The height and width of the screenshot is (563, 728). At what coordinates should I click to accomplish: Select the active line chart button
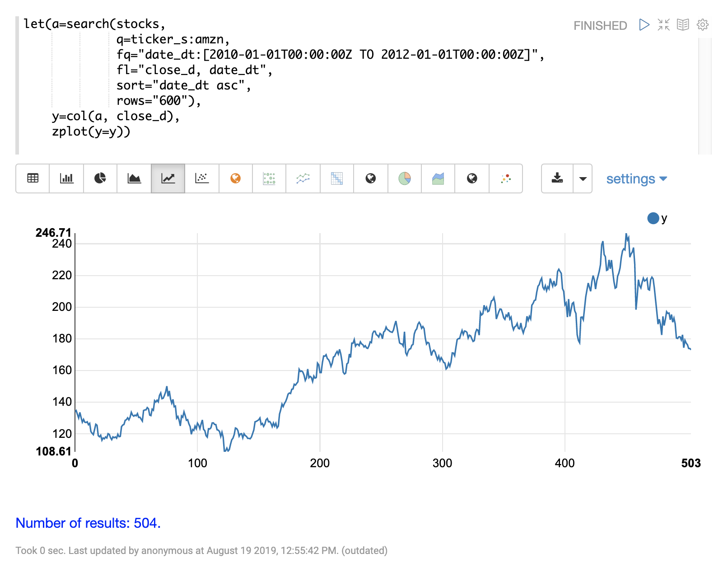click(x=168, y=178)
